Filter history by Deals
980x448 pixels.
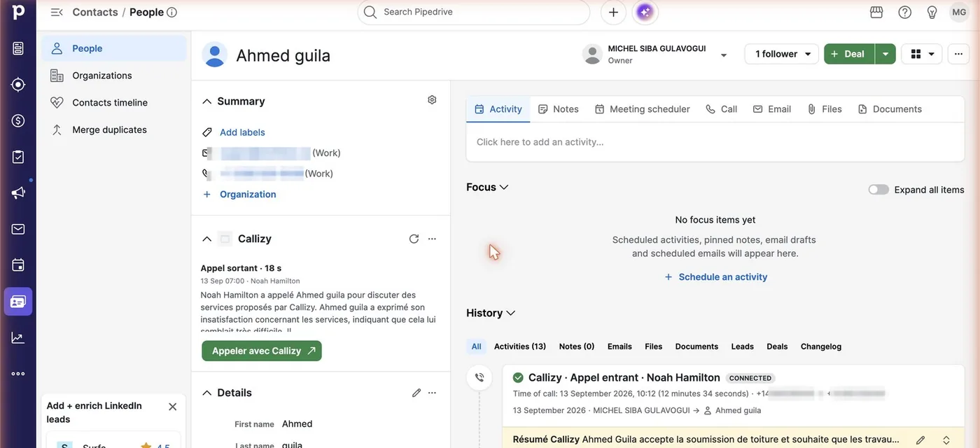(777, 346)
